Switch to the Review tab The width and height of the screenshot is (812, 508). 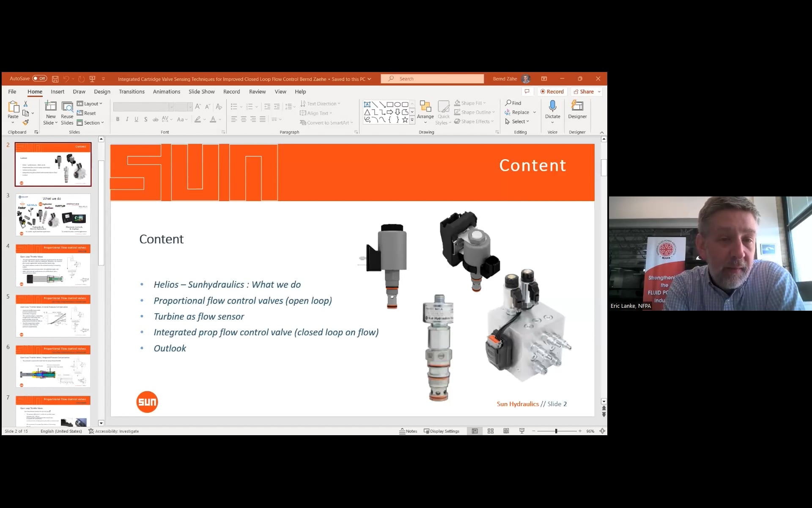258,91
